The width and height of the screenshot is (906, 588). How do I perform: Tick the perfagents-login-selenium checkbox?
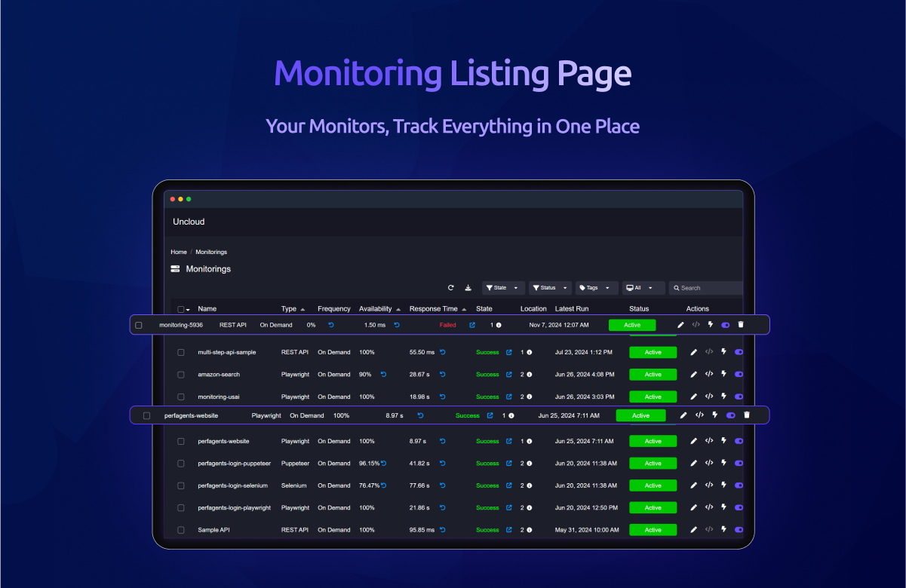click(181, 485)
